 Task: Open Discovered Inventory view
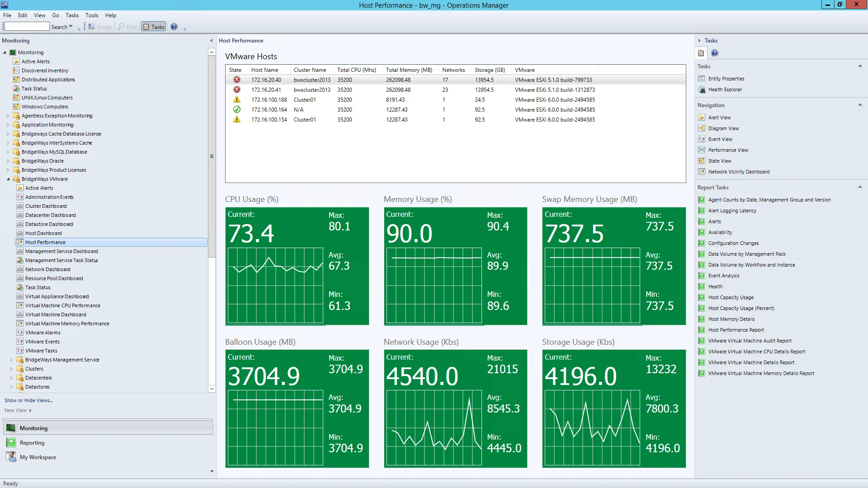point(45,70)
